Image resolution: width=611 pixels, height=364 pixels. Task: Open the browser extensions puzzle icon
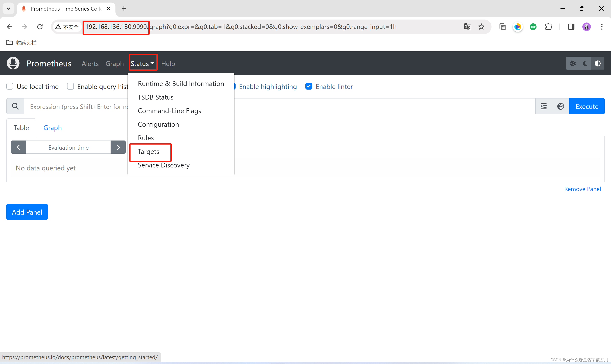[x=548, y=27]
